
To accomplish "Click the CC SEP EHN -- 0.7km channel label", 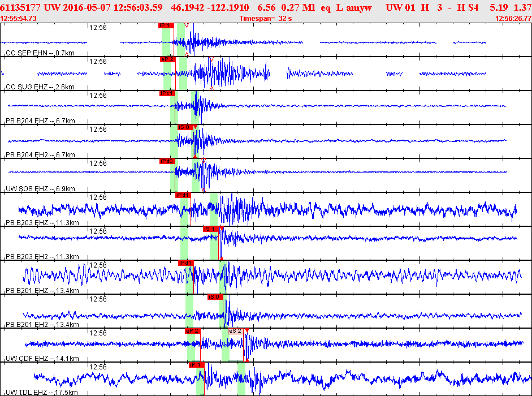I will pos(40,53).
